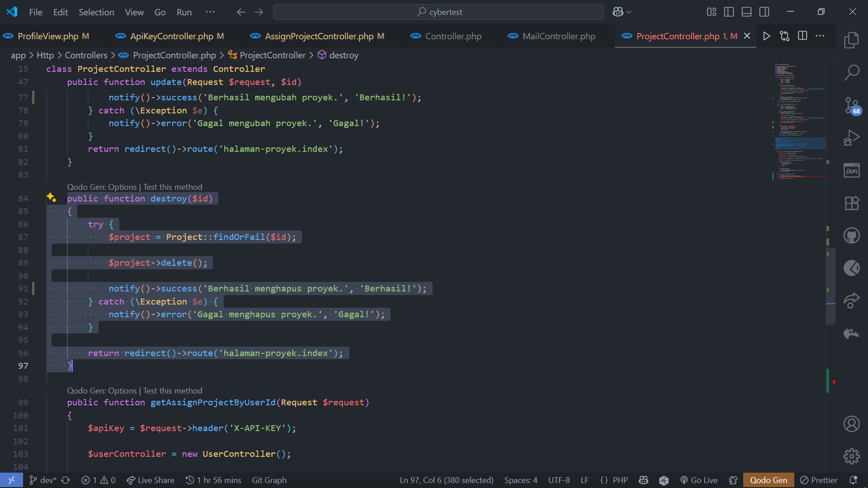868x488 pixels.
Task: Toggle the primary side bar layout button
Action: [x=729, y=12]
